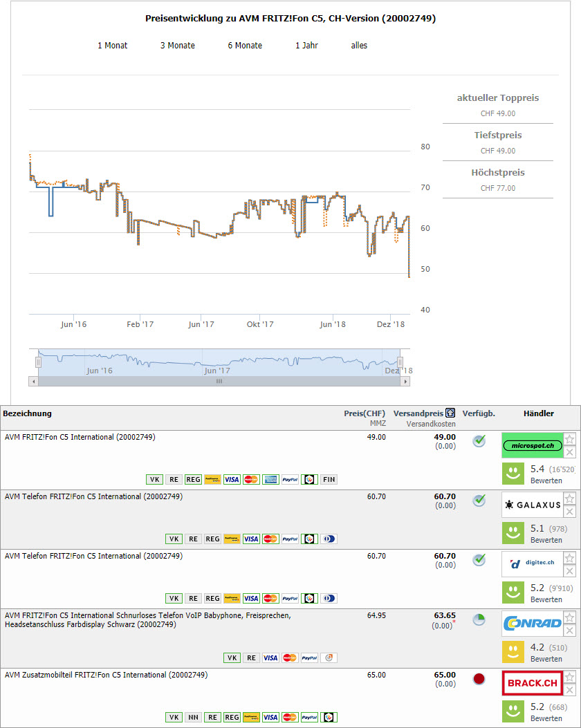Click the chart scrollbar left arrow
Screen dimensions: 581x728
[x=33, y=381]
